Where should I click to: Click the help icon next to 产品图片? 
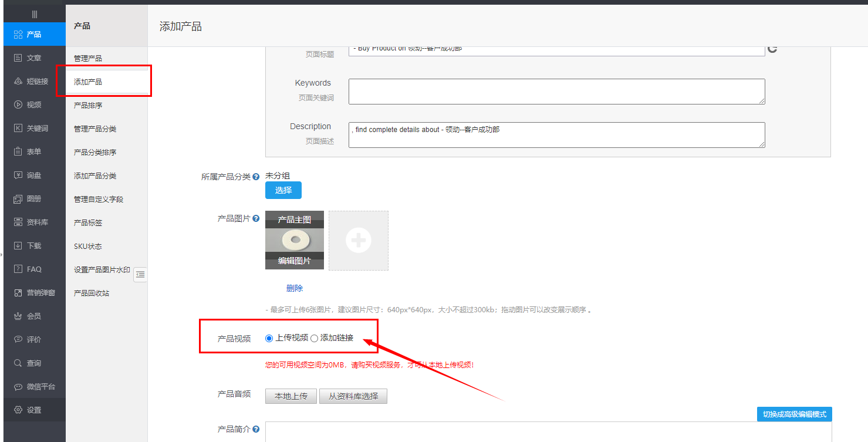click(256, 218)
